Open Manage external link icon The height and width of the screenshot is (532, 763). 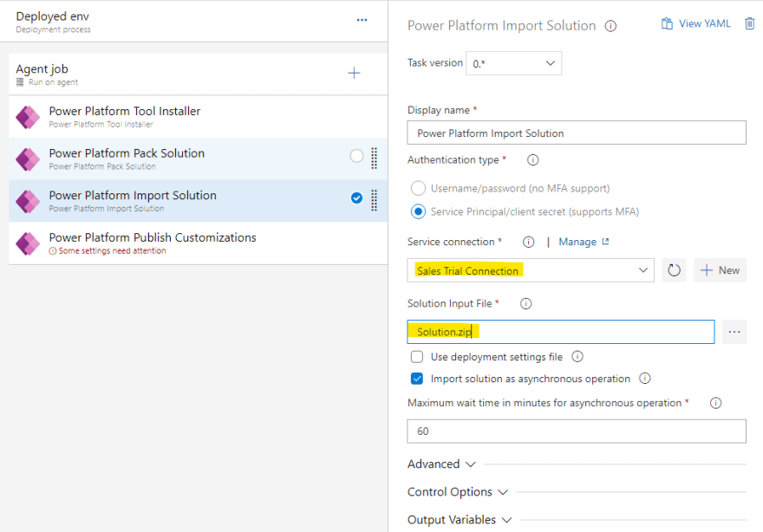605,242
